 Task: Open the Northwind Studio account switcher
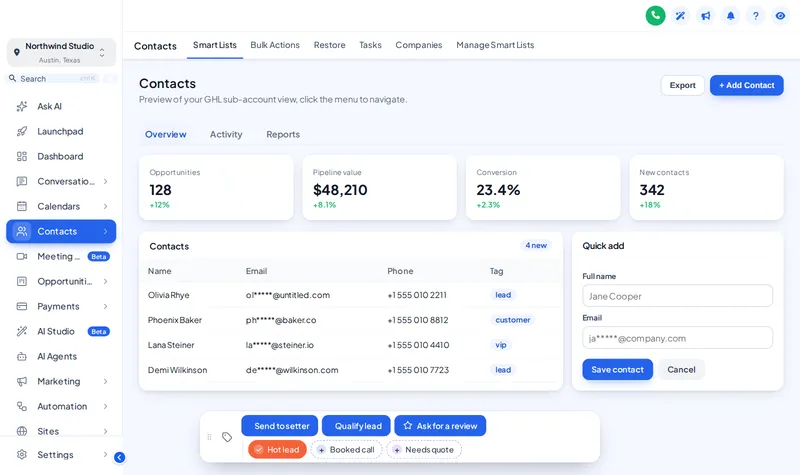(x=61, y=52)
